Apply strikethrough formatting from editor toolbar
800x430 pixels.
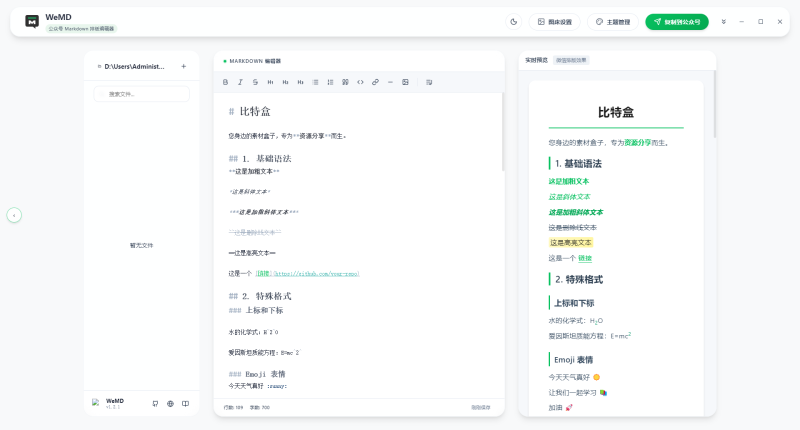(x=255, y=82)
